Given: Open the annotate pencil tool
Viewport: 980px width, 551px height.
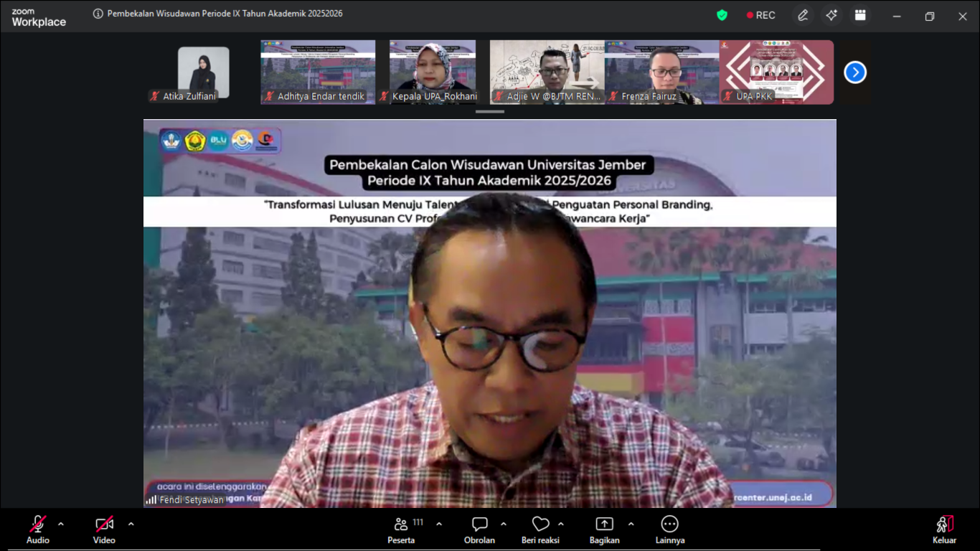Looking at the screenshot, I should tap(803, 15).
